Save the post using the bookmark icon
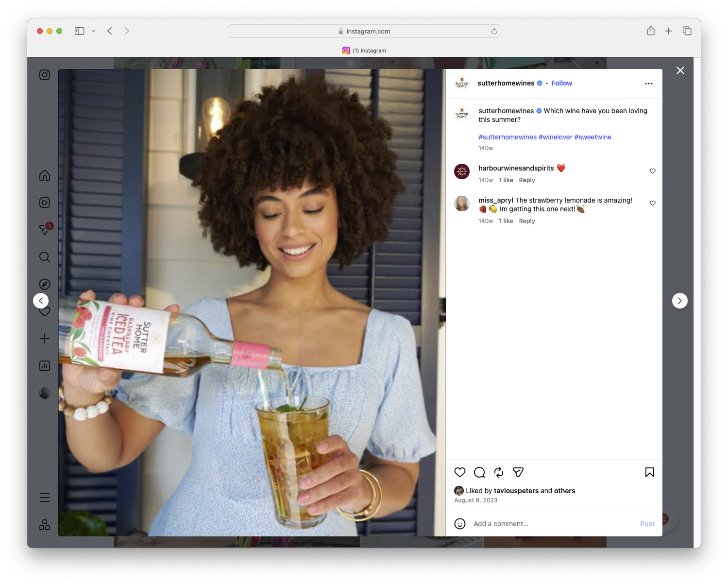 tap(649, 472)
